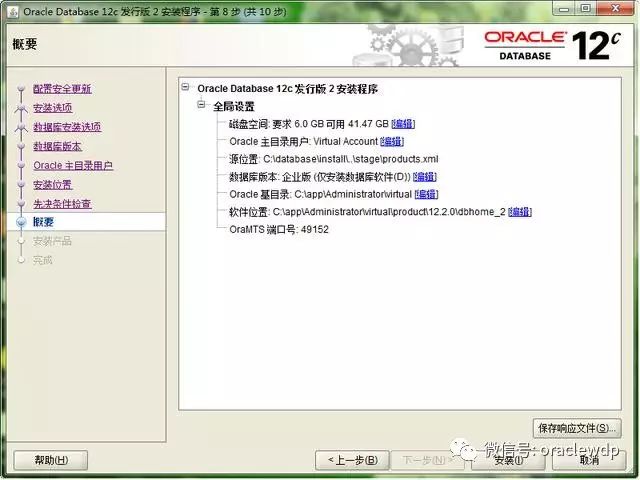This screenshot has width=640, height=480.
Task: Click the 取消 button
Action: coord(589,460)
